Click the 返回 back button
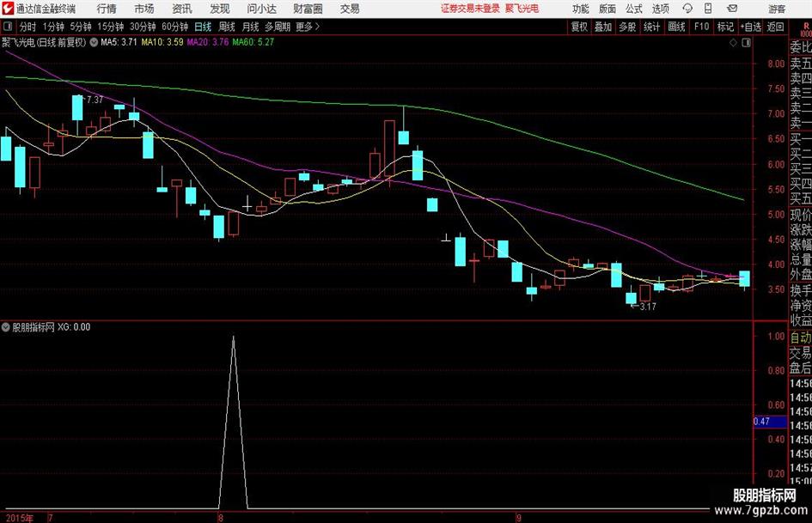 coord(775,27)
